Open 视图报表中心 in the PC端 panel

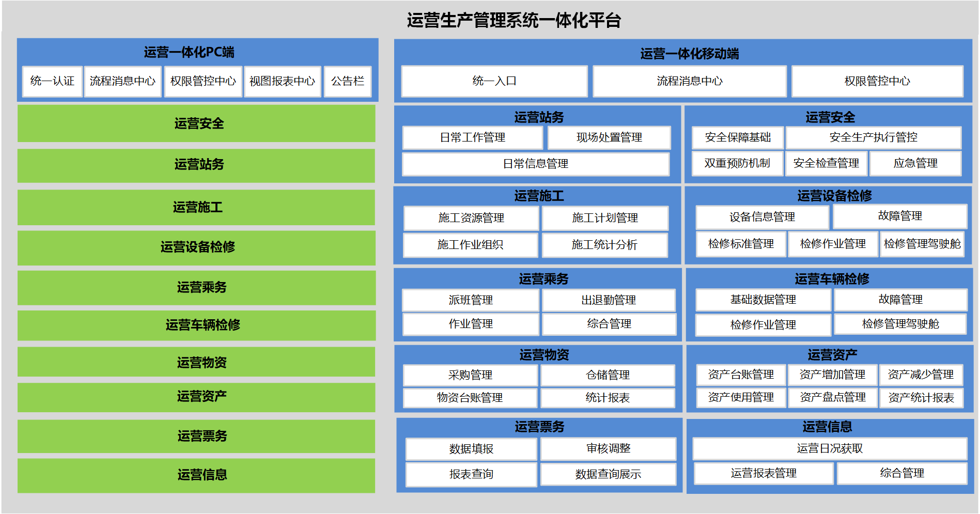point(282,81)
